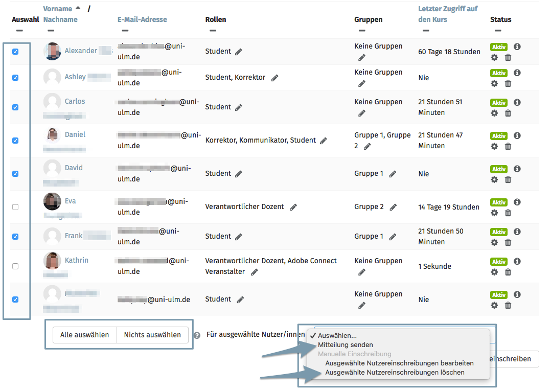Open gear settings for Daniel's enrolment
Screen dimensions: 551x392
tap(494, 147)
